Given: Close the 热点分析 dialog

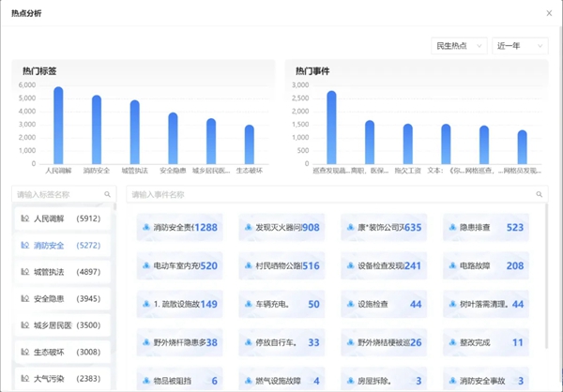Looking at the screenshot, I should [x=549, y=13].
